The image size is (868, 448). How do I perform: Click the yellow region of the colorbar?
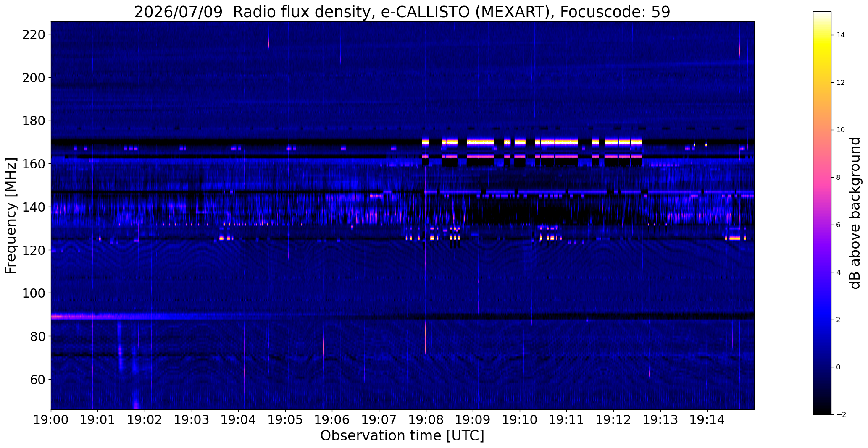coord(822,46)
